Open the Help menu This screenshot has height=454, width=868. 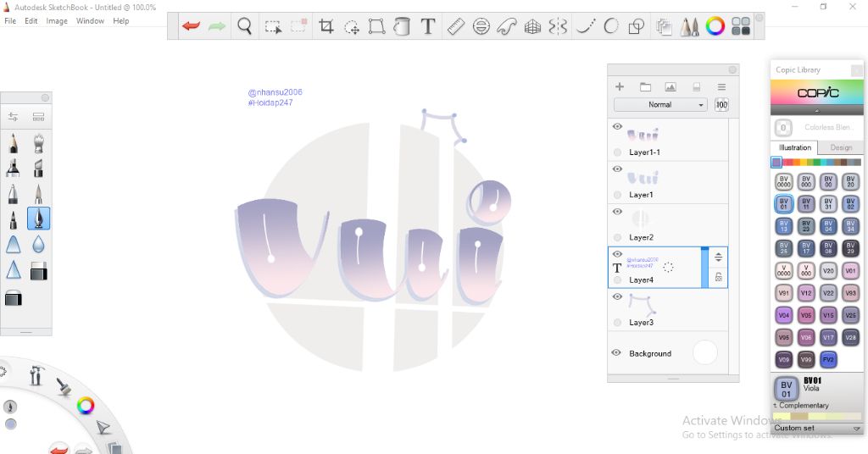point(120,21)
